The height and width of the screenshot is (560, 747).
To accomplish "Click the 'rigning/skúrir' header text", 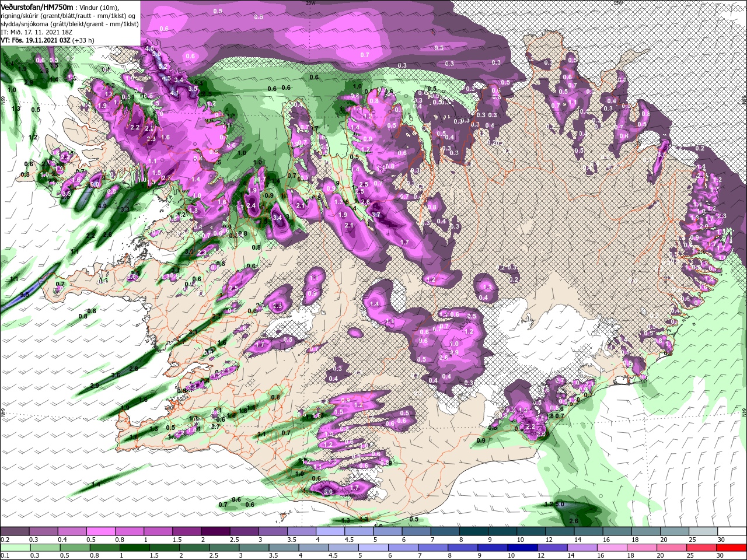I will pyautogui.click(x=20, y=16).
